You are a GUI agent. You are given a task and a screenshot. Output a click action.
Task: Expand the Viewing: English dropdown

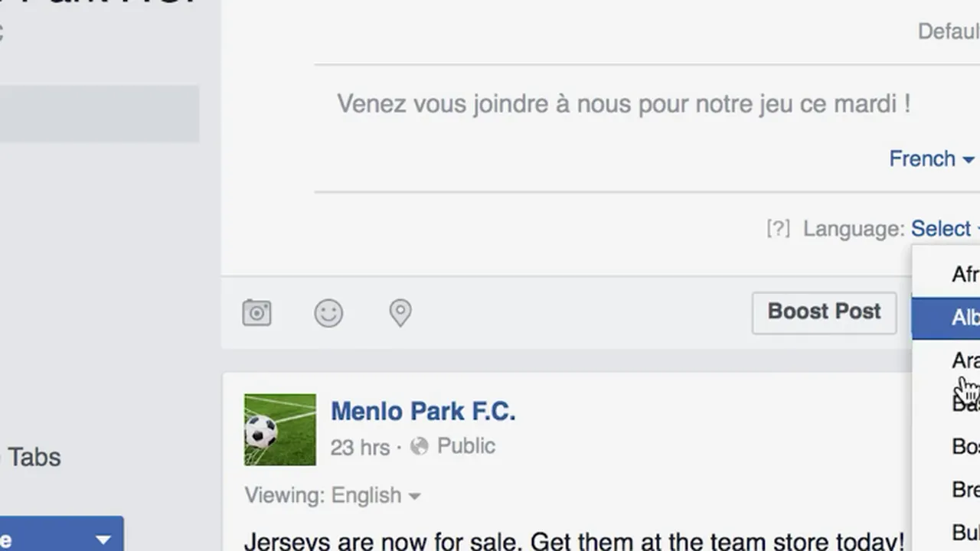pos(333,495)
